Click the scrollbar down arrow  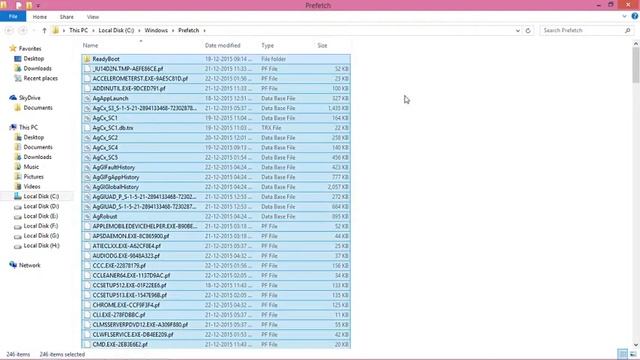(636, 345)
